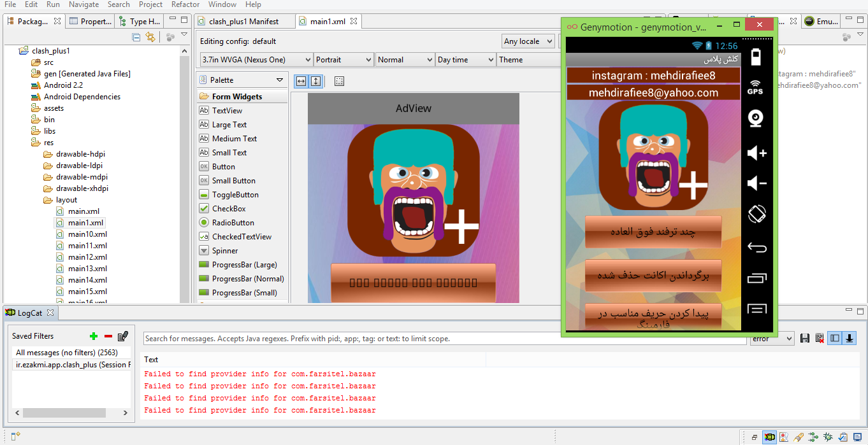Collapse the Form Widgets palette section
The height and width of the screenshot is (445, 868).
tap(242, 97)
